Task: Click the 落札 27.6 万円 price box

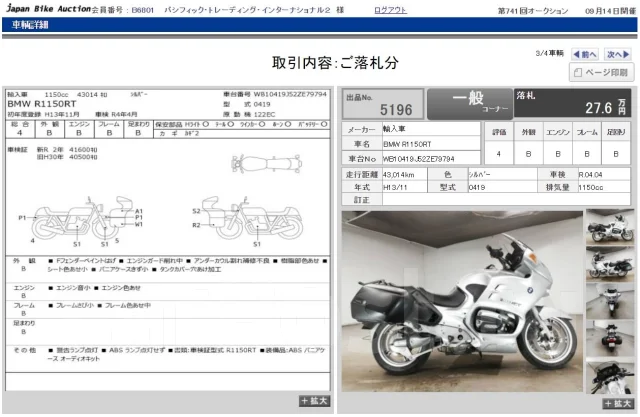Action: pos(572,103)
